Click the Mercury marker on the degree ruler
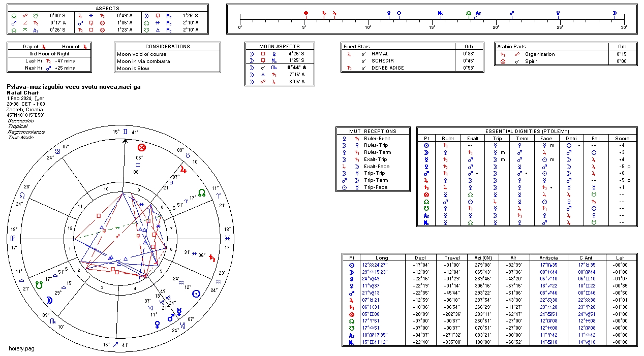Viewport: 644px width, 356px height. point(558,13)
